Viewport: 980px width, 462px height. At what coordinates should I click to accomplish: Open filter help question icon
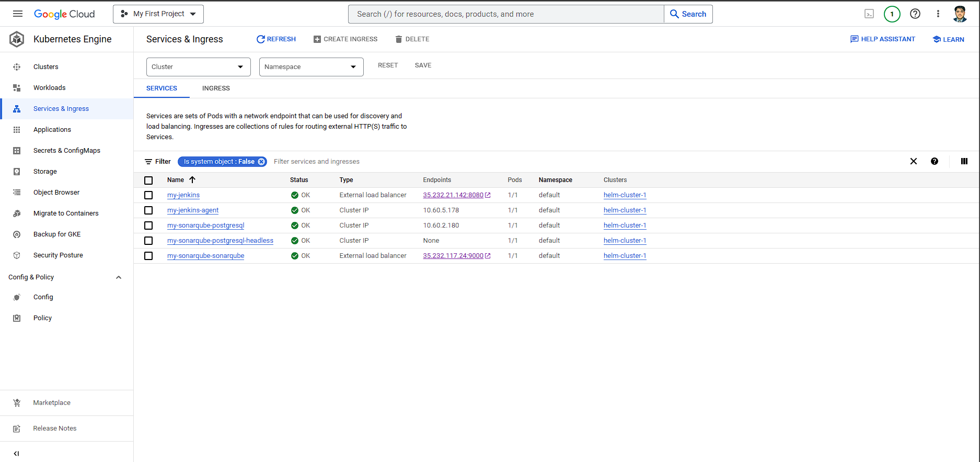click(x=935, y=161)
